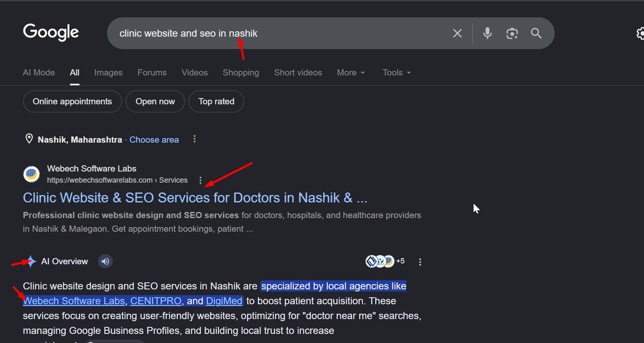Open the DigiMed link in AI Overview

(x=224, y=301)
